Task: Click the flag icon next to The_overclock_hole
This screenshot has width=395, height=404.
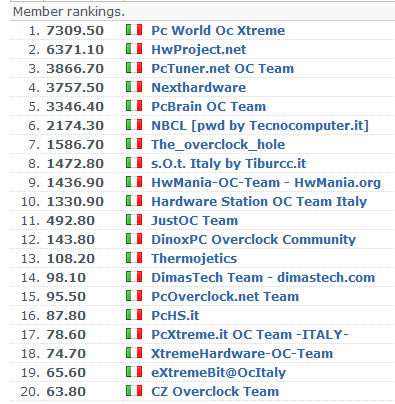Action: tap(134, 144)
